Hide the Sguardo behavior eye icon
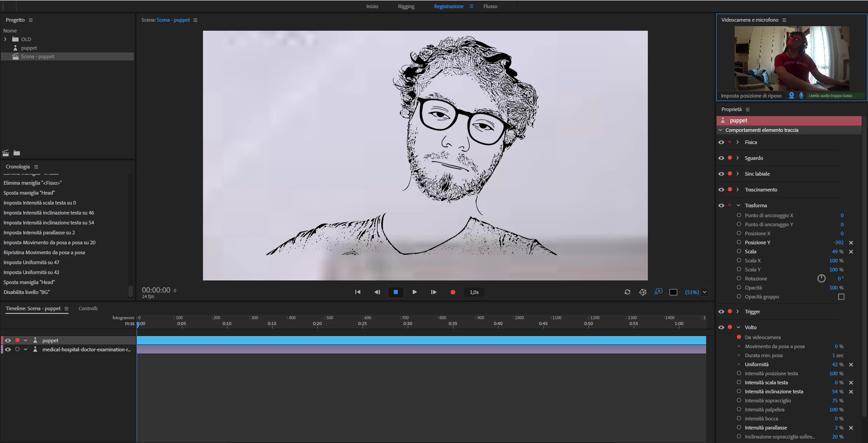The width and height of the screenshot is (868, 443). pyautogui.click(x=721, y=158)
